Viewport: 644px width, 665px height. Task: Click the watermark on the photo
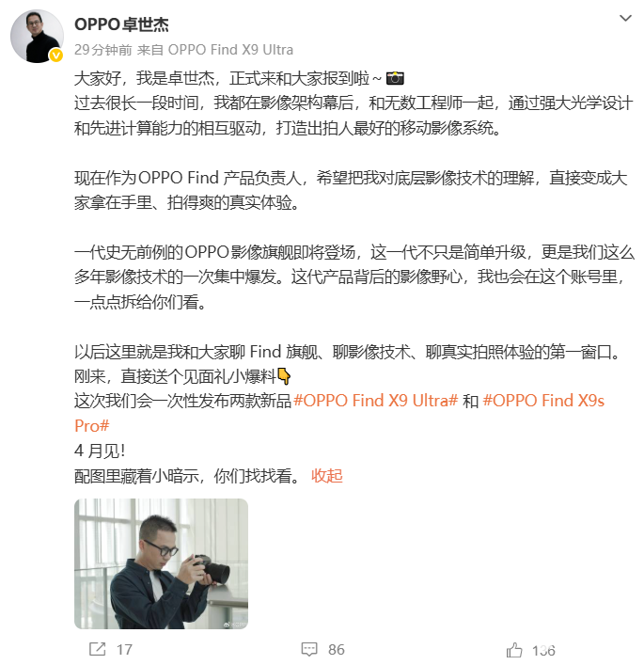pos(235,625)
